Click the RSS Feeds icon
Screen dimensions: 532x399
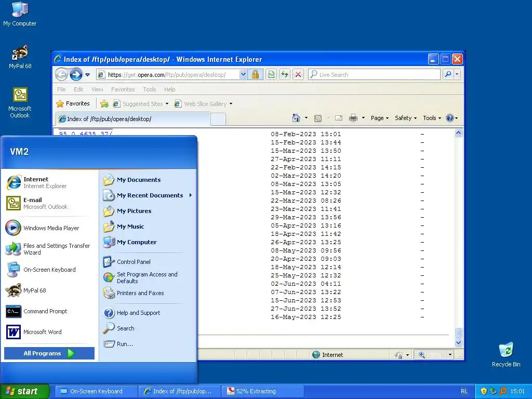(x=318, y=118)
